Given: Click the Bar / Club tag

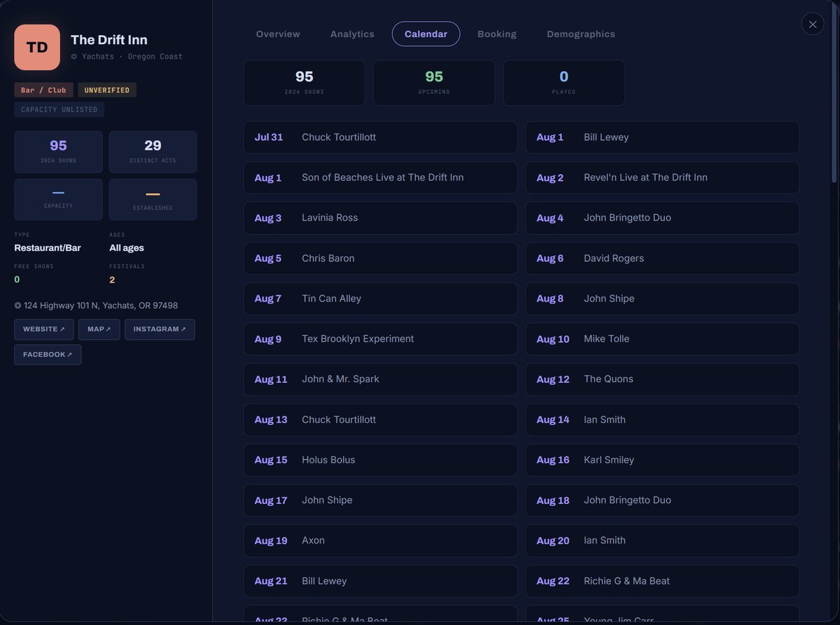Looking at the screenshot, I should (43, 90).
